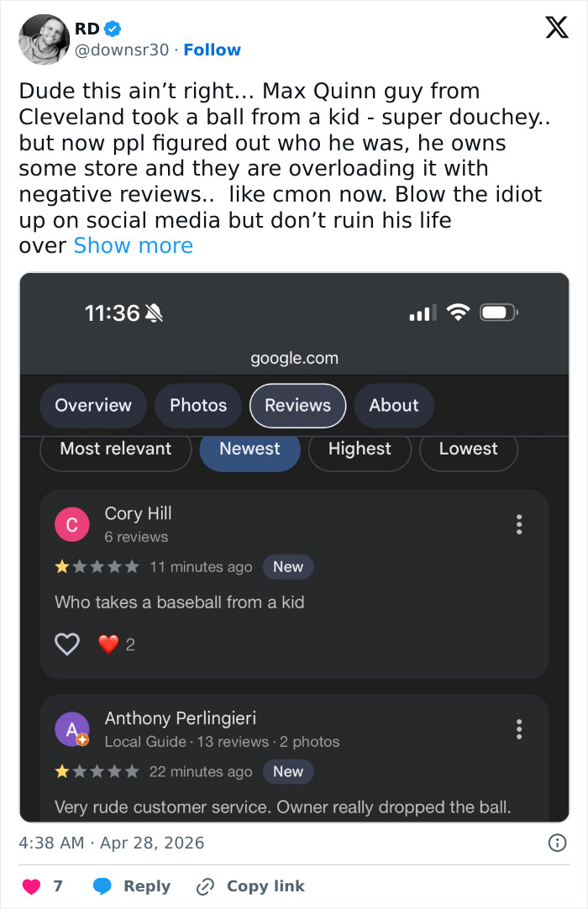Viewport: 588px width, 909px height.
Task: Open the Photos tab
Action: pos(198,406)
